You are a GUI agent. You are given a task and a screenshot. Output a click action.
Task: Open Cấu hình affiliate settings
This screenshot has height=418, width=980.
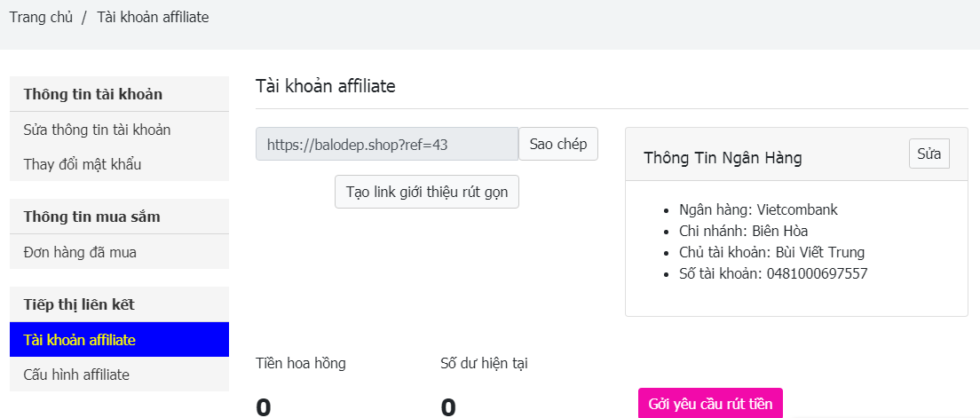coord(76,375)
